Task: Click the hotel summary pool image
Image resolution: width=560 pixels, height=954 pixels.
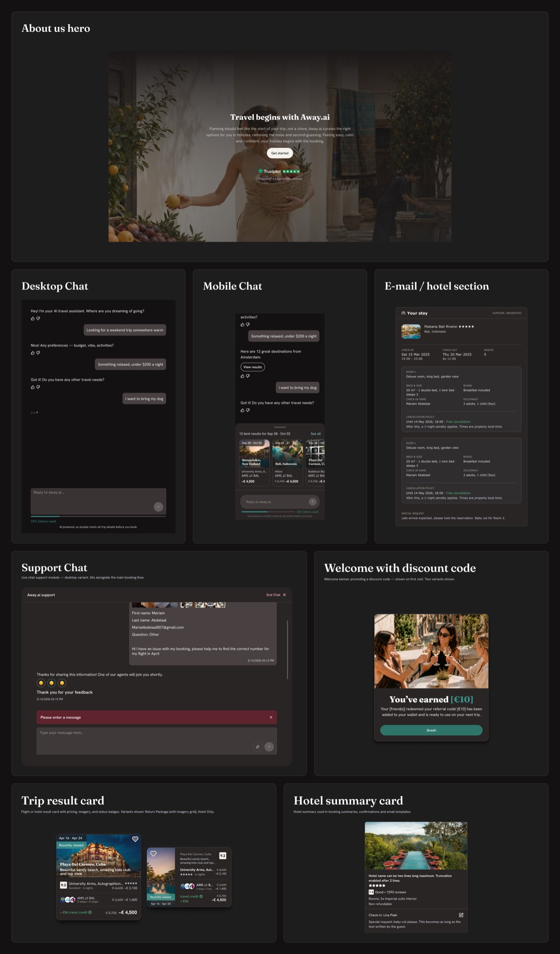Action: (416, 846)
